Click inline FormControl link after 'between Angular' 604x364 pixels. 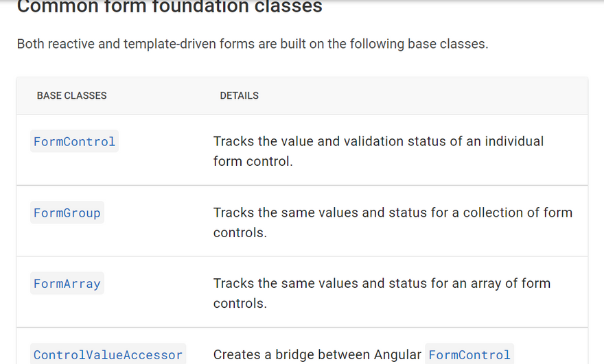469,355
